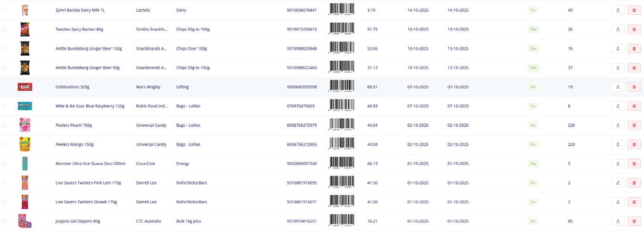Delete the Peelerz Peach 150g entry
The image size is (644, 231).
point(634,125)
